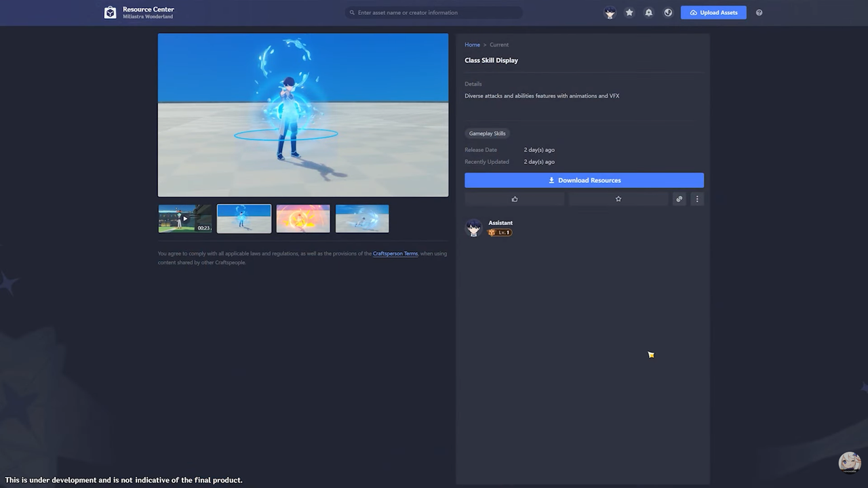Click the Lv. 1 creator badge
The image size is (868, 488).
[x=500, y=232]
